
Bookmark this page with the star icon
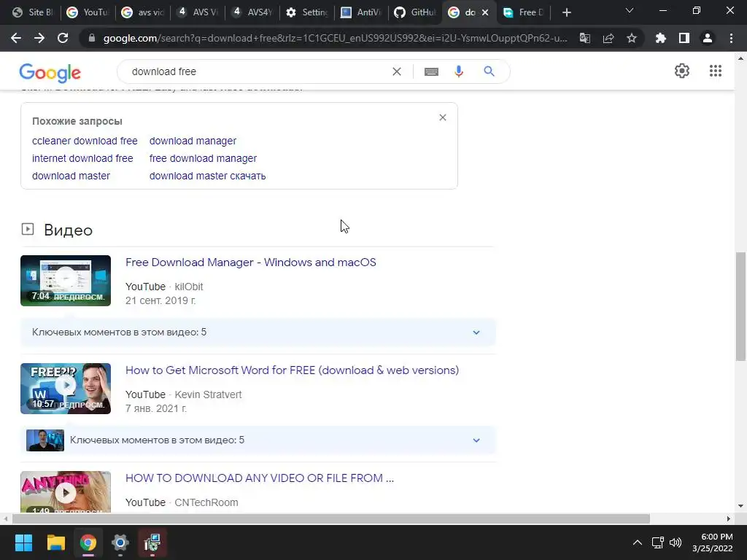click(631, 38)
